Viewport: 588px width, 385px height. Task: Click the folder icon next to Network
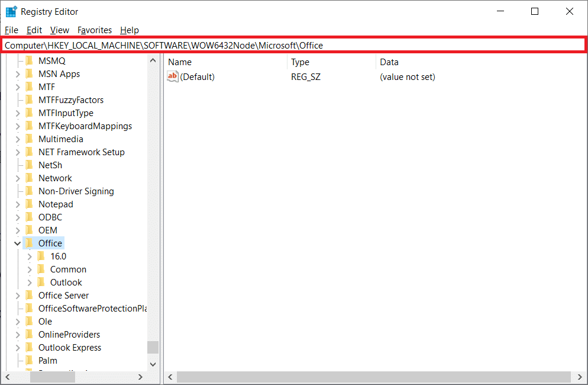pyautogui.click(x=29, y=178)
